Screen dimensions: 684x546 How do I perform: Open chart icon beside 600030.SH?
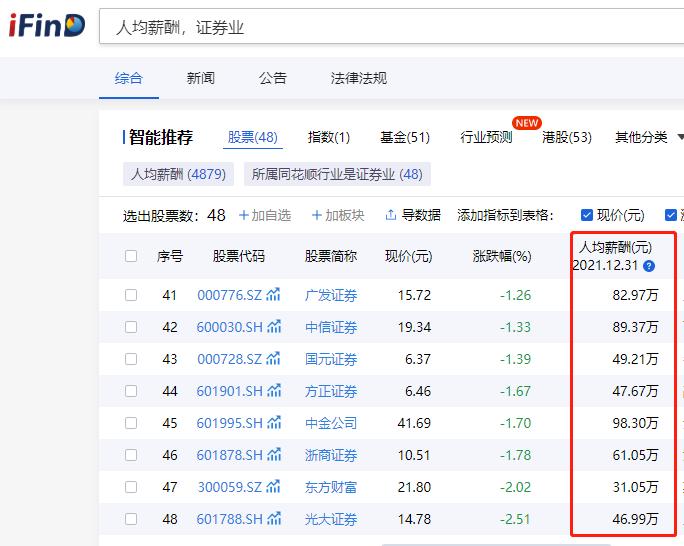[x=274, y=327]
